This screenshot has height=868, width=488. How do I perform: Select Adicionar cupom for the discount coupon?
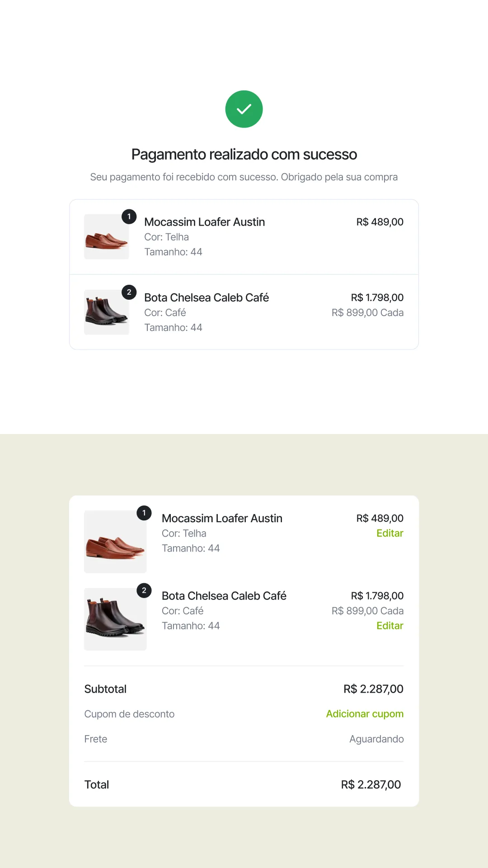(x=365, y=713)
